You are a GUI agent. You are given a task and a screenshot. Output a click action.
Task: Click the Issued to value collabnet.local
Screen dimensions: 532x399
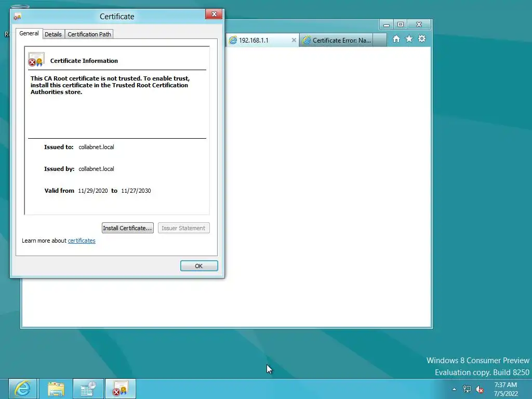pyautogui.click(x=96, y=147)
